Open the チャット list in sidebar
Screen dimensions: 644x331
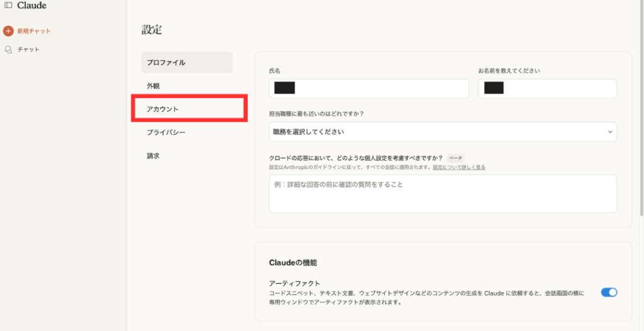tap(28, 50)
